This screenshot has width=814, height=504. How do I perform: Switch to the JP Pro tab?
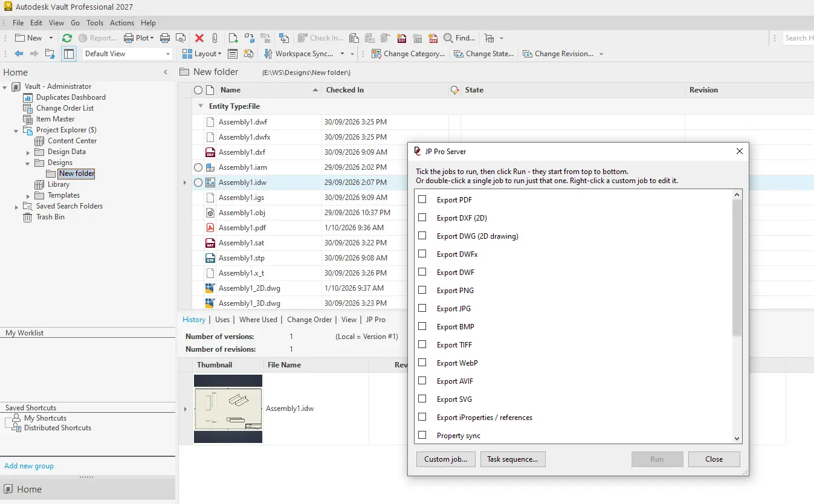click(x=376, y=320)
